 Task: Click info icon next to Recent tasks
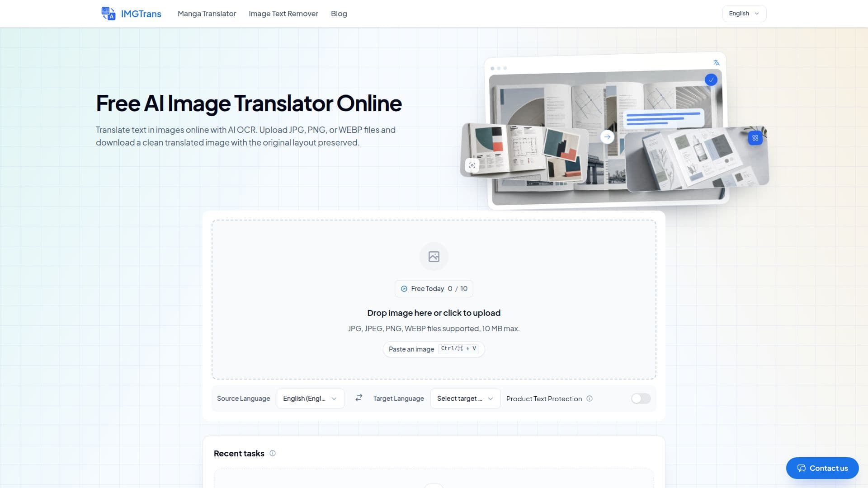point(273,453)
